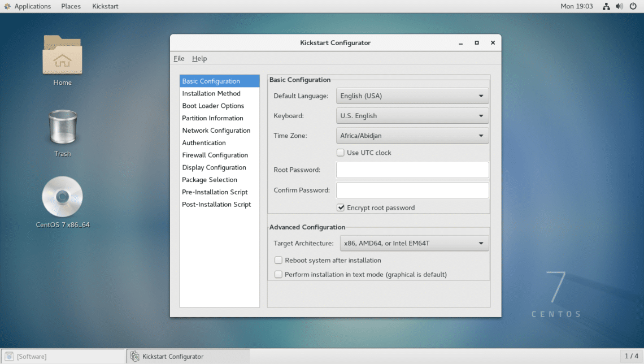The height and width of the screenshot is (364, 644).
Task: Enable Reboot system after installation
Action: click(x=279, y=261)
